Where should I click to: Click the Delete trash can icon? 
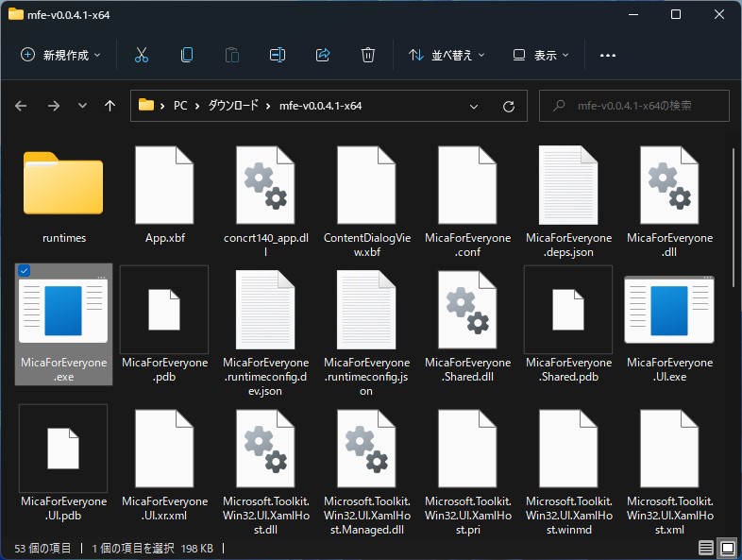pyautogui.click(x=367, y=55)
